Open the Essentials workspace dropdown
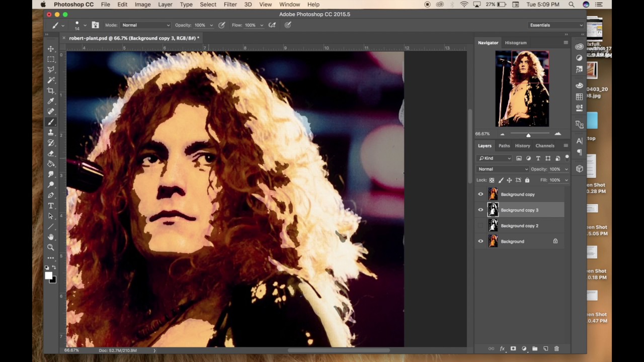Screen dimensions: 644x362 tap(556, 25)
